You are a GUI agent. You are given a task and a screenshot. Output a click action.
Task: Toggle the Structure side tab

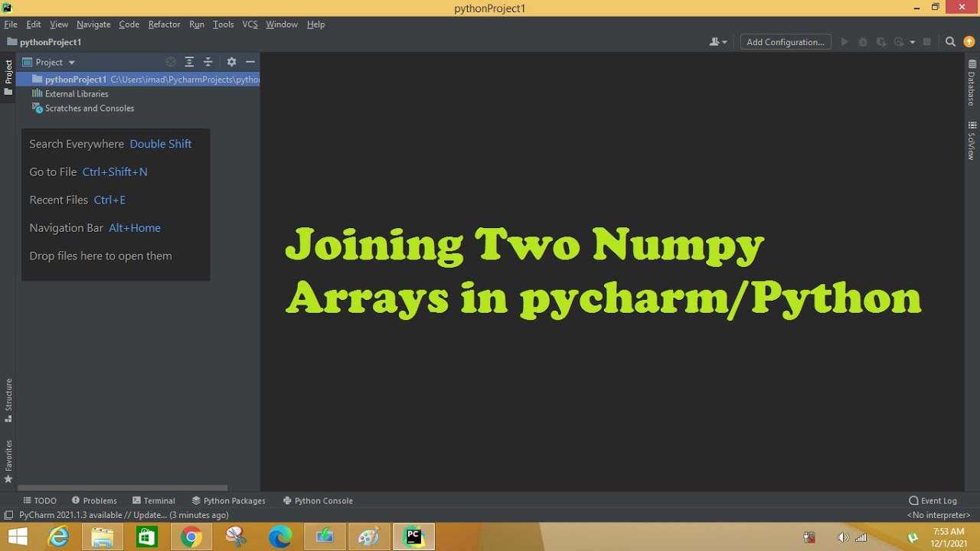click(8, 400)
